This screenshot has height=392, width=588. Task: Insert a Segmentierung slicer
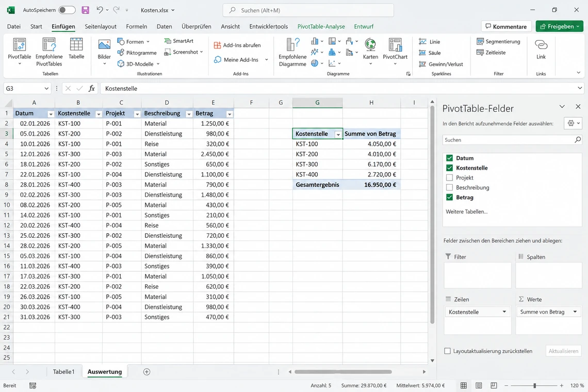point(498,41)
